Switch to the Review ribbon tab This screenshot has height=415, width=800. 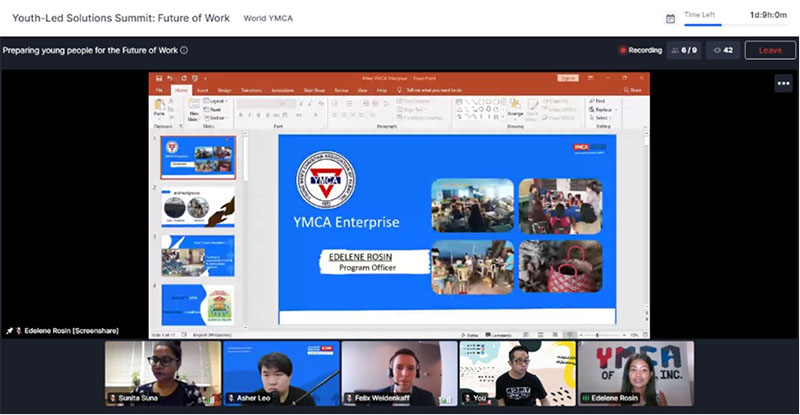point(341,90)
